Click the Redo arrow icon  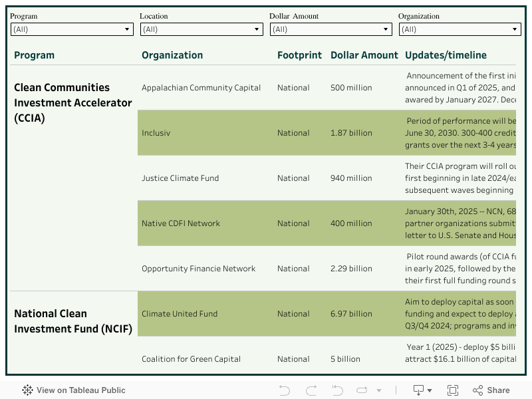coord(311,390)
